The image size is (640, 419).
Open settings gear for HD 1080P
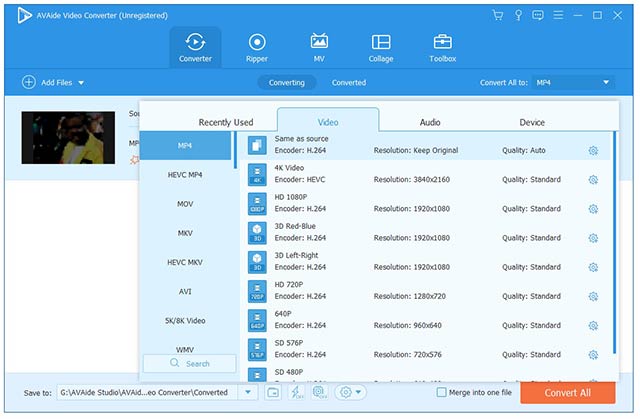click(x=593, y=209)
